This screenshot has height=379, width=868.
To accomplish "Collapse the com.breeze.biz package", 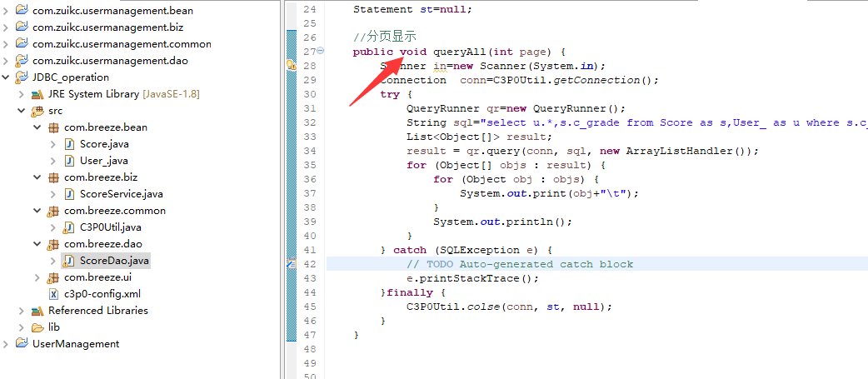I will [x=37, y=177].
